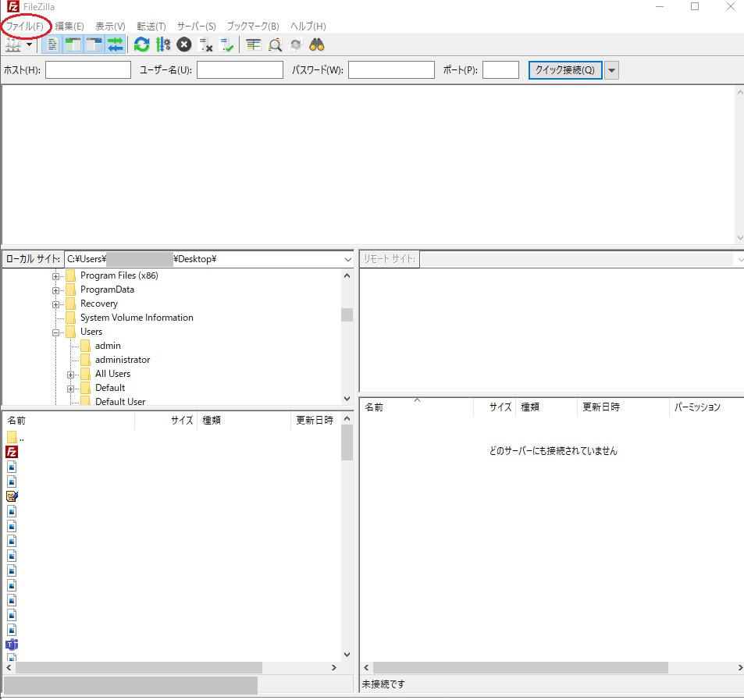Open the ヘルプ(H) menu
The width and height of the screenshot is (744, 700).
308,26
